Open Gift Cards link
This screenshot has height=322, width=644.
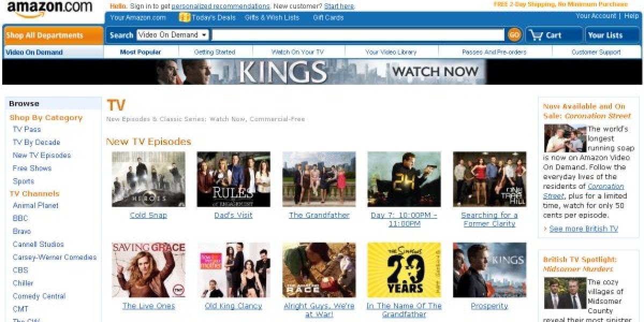(328, 17)
